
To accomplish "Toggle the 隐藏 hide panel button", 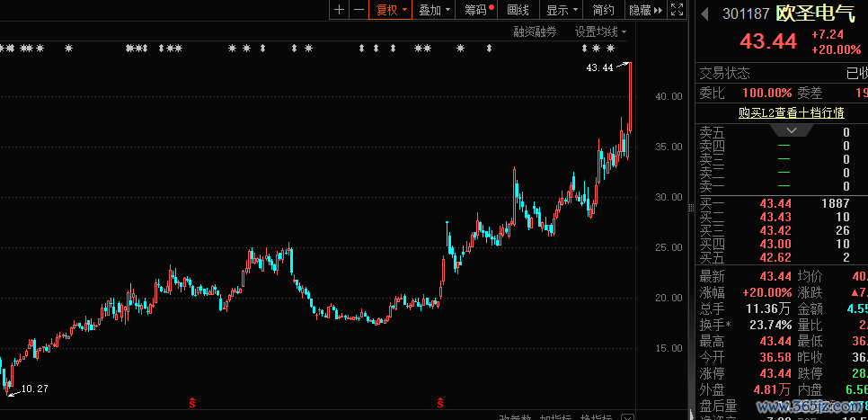I will (645, 10).
